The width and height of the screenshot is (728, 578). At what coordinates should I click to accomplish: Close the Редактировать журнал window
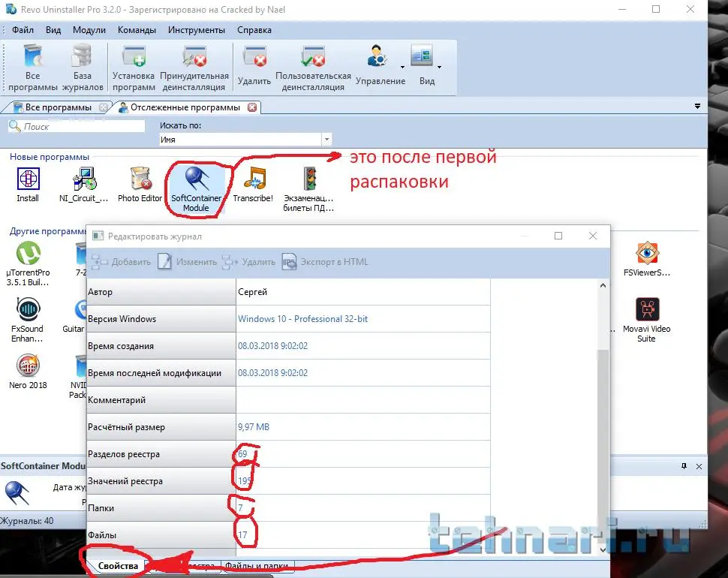tap(593, 236)
